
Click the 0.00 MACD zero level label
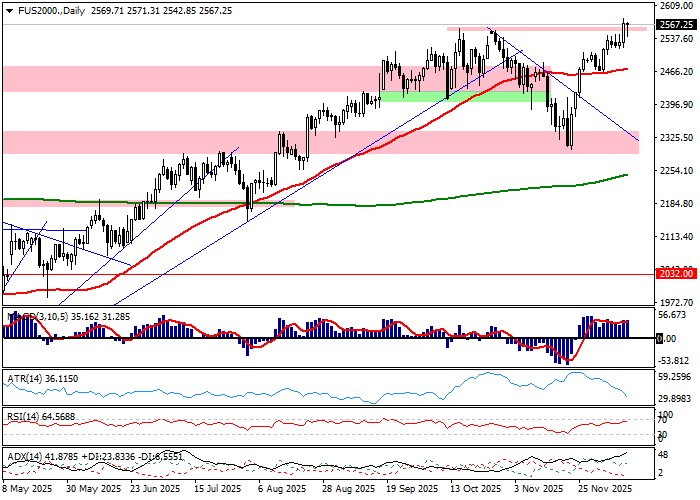[x=664, y=339]
